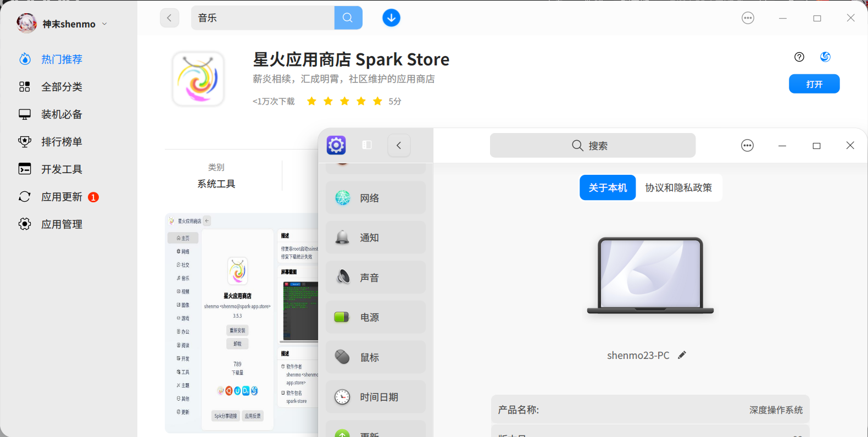868x437 pixels.
Task: Click the grid icon beside 全部分类
Action: [25, 87]
